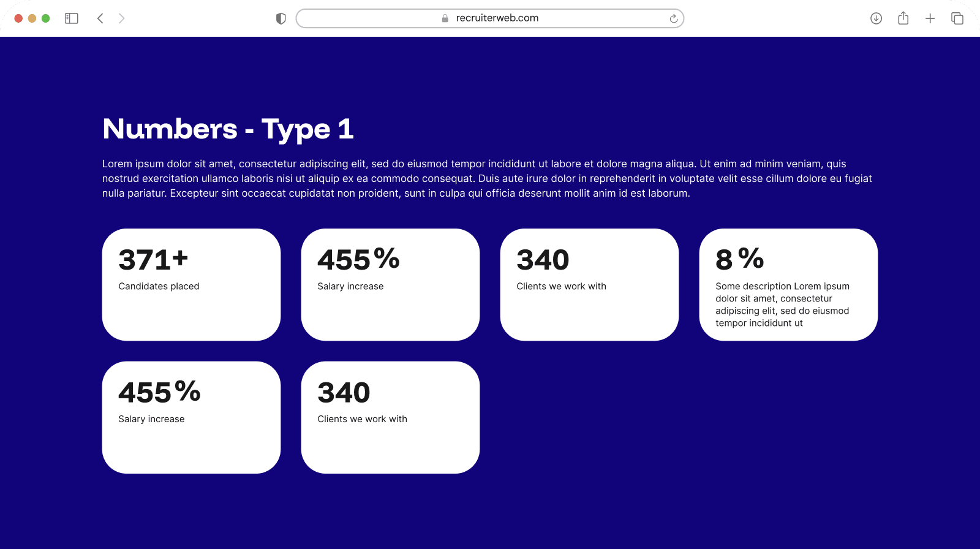Open the Share menu
Image resolution: width=980 pixels, height=549 pixels.
pos(903,18)
